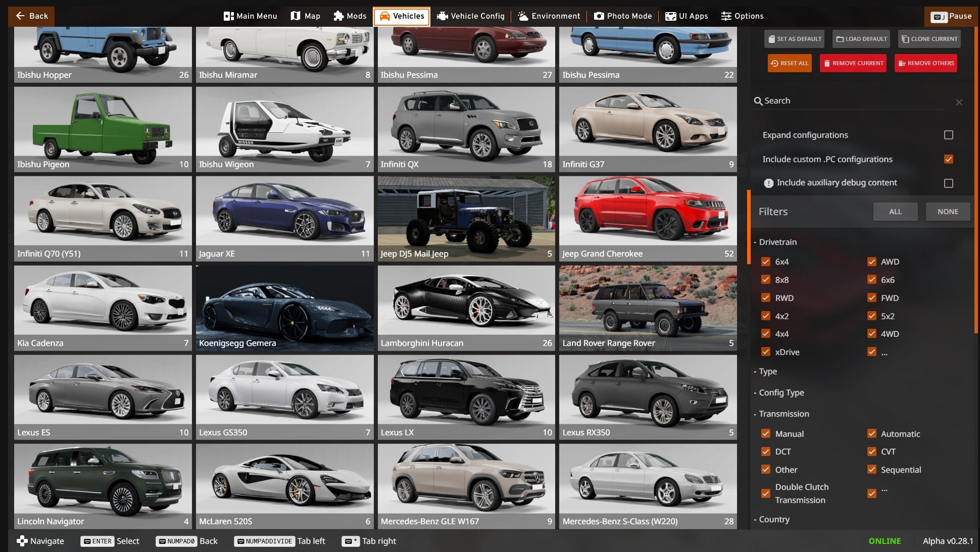Image resolution: width=980 pixels, height=552 pixels.
Task: Click the Pause key icon
Action: 939,17
